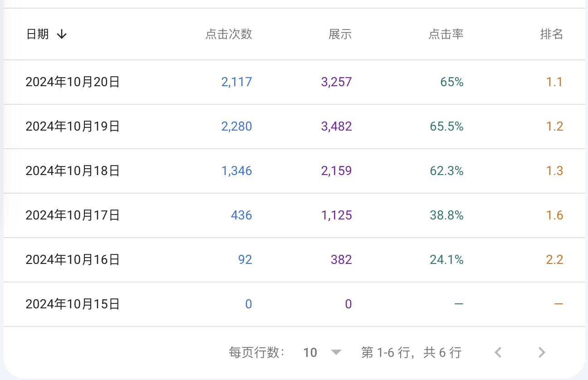Click the impressions value 2,159

click(x=337, y=171)
